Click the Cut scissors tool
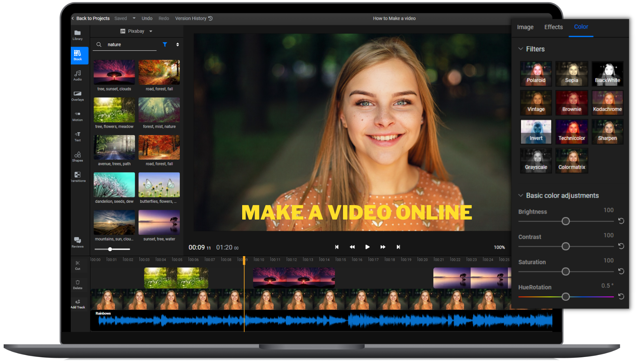 click(77, 265)
